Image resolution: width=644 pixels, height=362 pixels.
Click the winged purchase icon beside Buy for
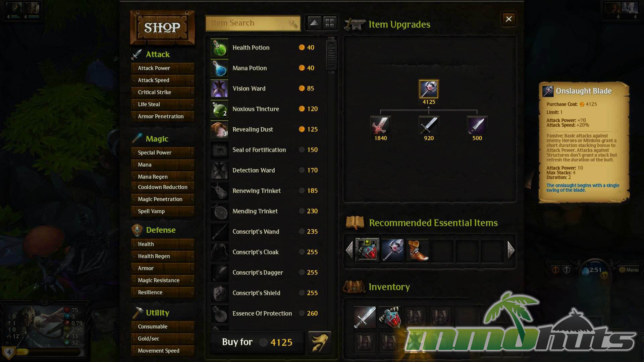319,342
